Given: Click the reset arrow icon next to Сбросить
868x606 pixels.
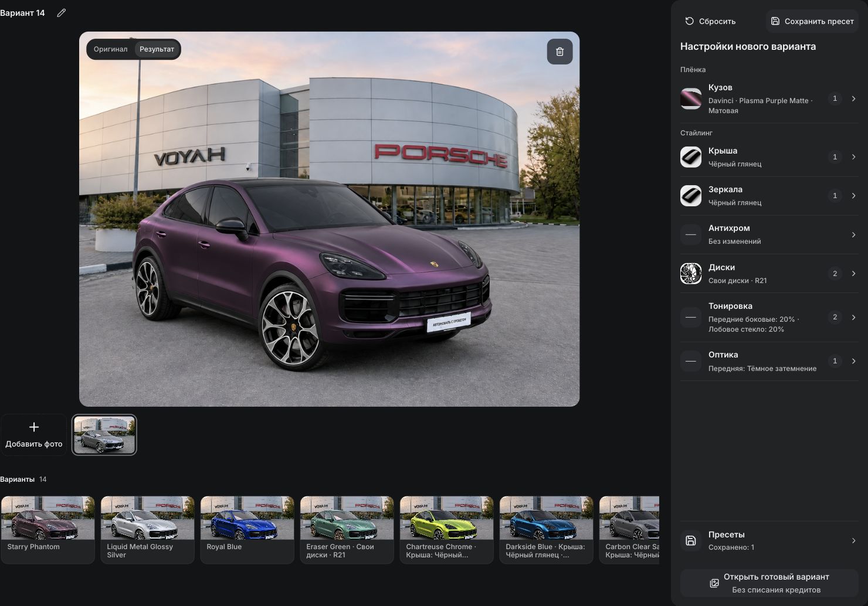Looking at the screenshot, I should [690, 21].
